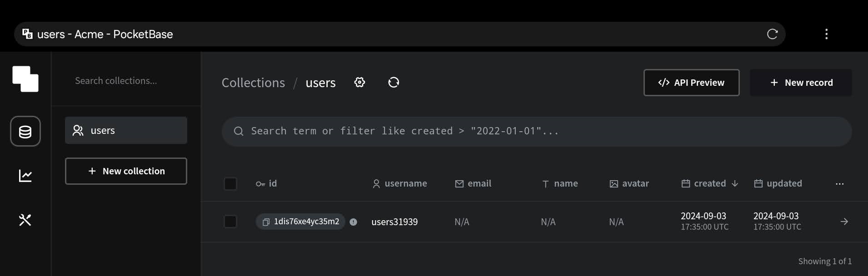This screenshot has width=868, height=276.
Task: Click the New collection button
Action: tap(126, 171)
